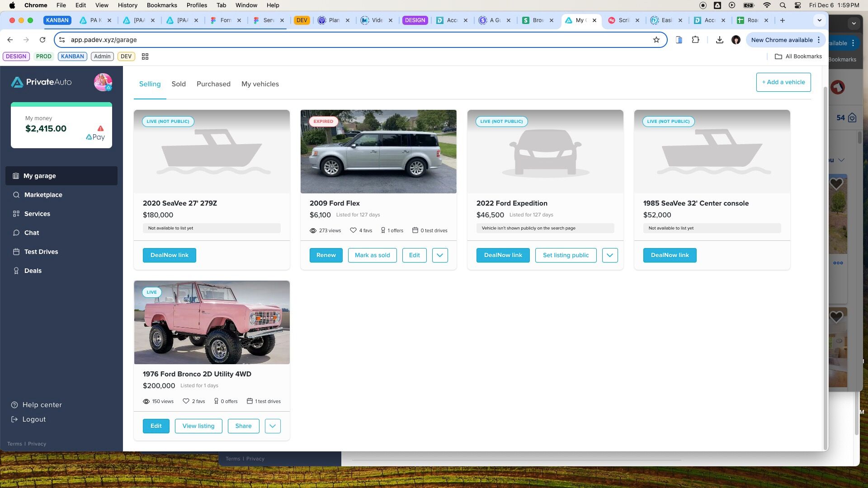This screenshot has width=868, height=488.
Task: Open the Help center question icon
Action: pos(14,405)
